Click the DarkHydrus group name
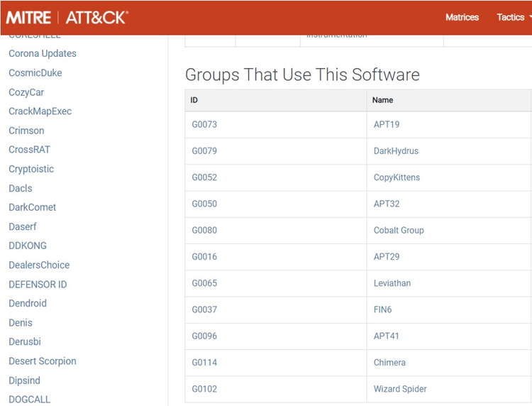Image resolution: width=532 pixels, height=406 pixels. tap(396, 151)
